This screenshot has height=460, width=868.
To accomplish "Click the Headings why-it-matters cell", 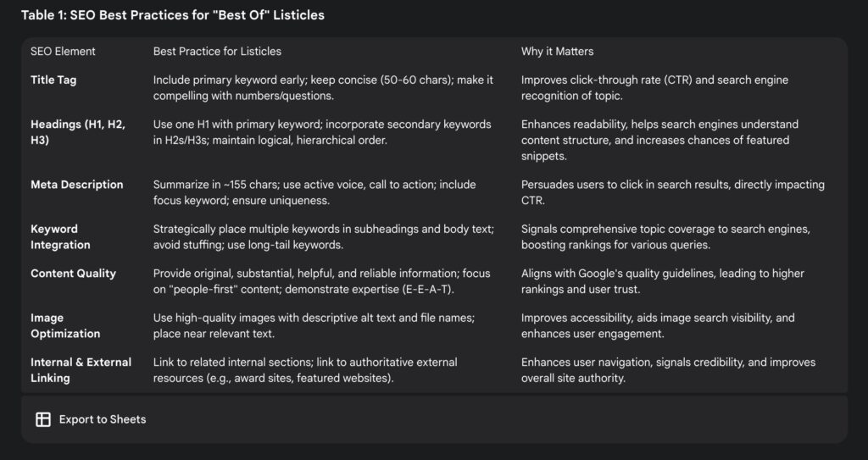I will click(659, 140).
